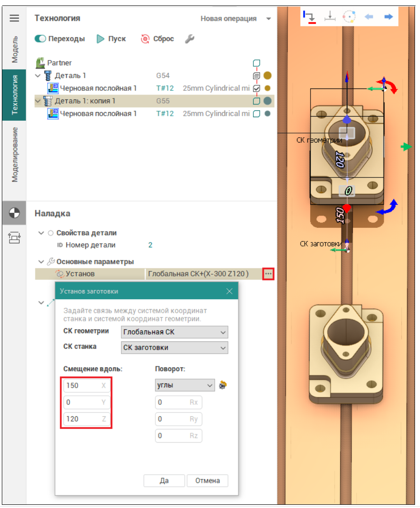
Task: Switch to the Модель tab
Action: click(x=15, y=49)
